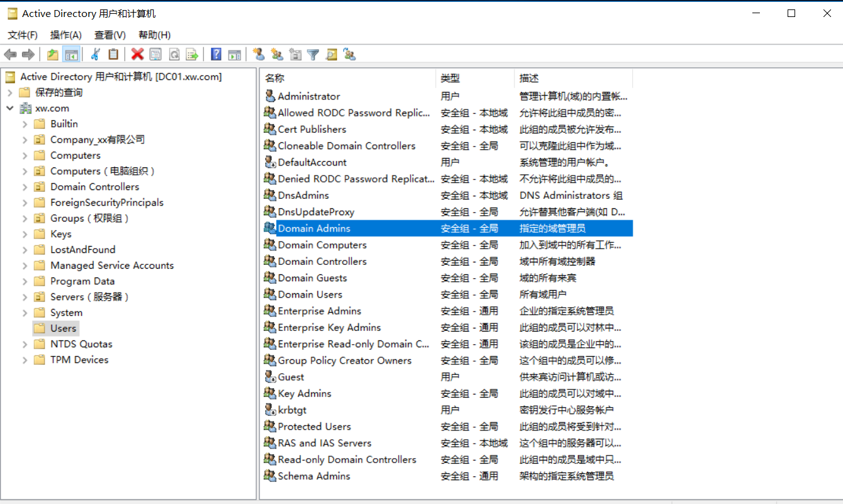Select the Protected Users entry

[x=315, y=427]
